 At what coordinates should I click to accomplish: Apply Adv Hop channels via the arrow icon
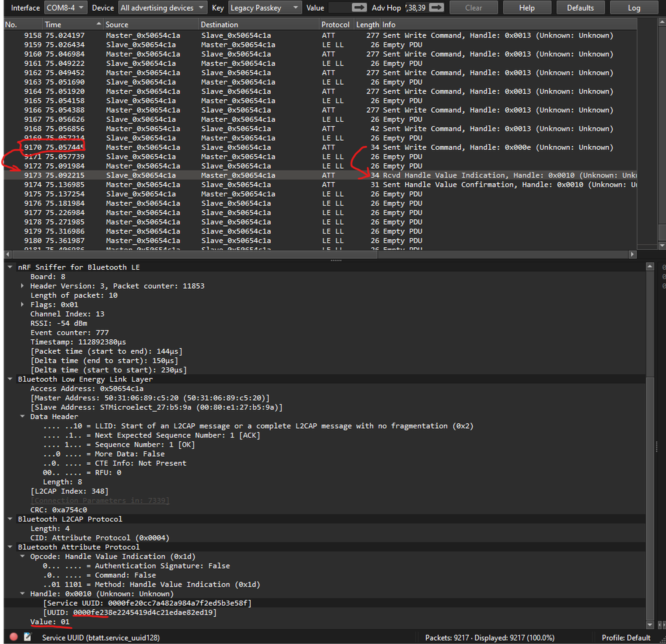(437, 8)
